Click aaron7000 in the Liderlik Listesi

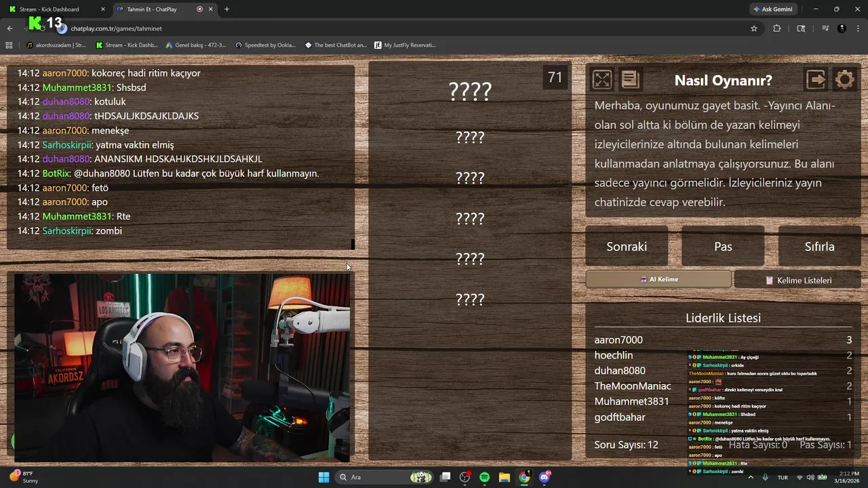[618, 340]
